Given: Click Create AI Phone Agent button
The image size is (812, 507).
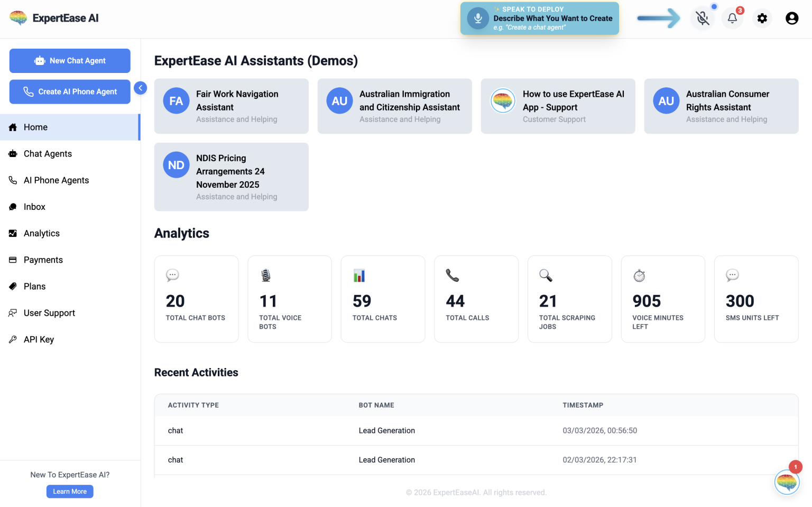Looking at the screenshot, I should click(70, 91).
